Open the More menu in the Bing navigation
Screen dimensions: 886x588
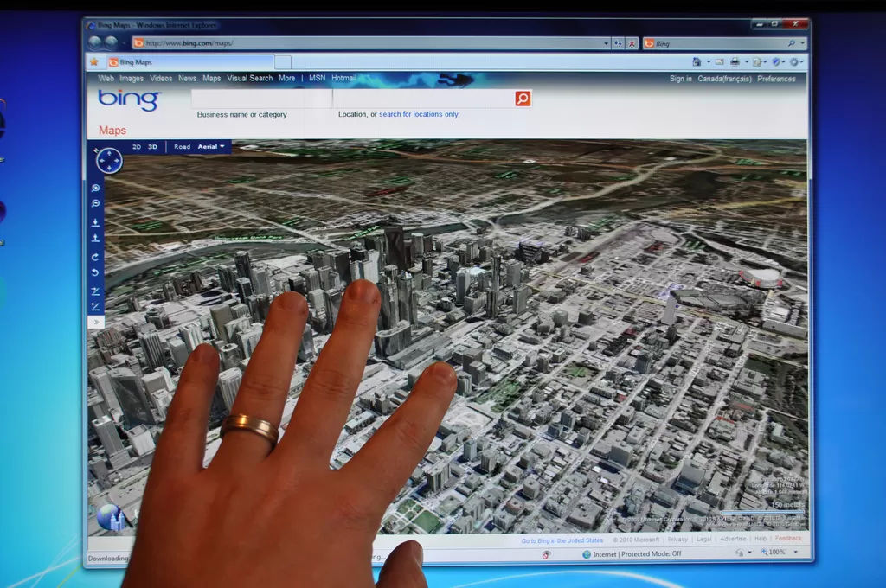pos(286,79)
